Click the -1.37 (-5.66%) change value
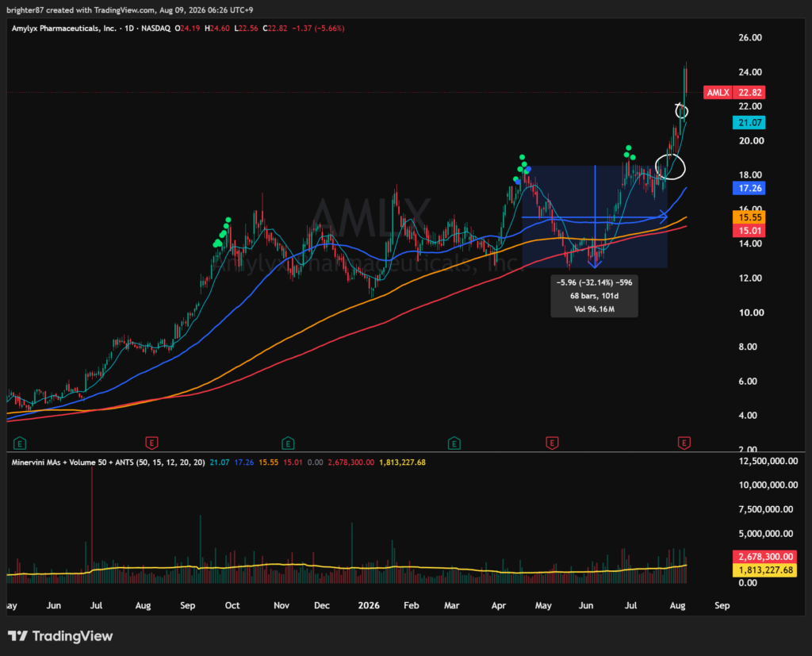Viewport: 812px width, 656px height. point(318,29)
